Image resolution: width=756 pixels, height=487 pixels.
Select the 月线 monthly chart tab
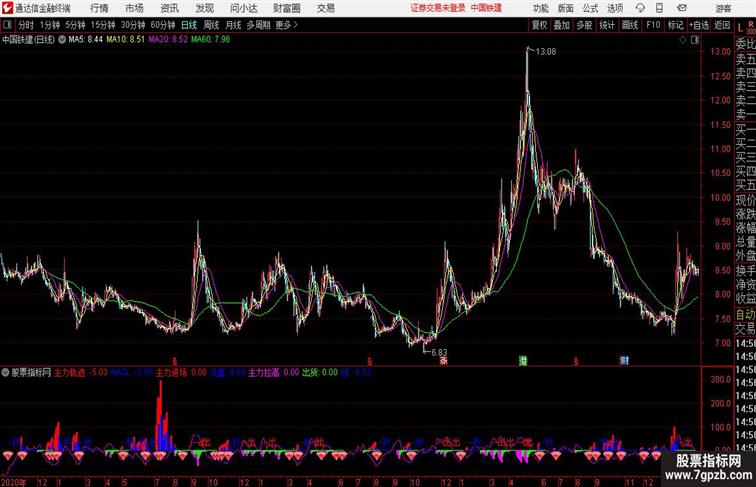(x=233, y=25)
